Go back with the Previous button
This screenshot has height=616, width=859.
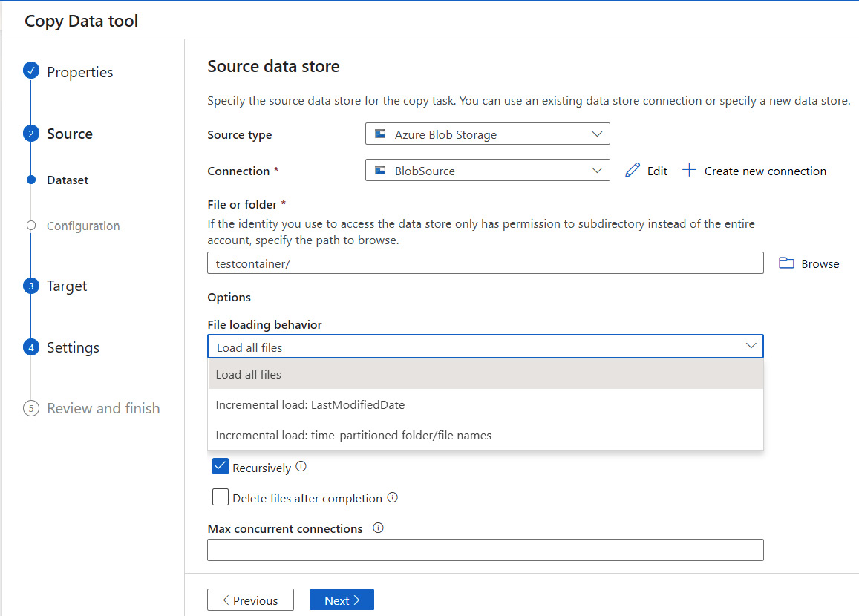pos(250,600)
